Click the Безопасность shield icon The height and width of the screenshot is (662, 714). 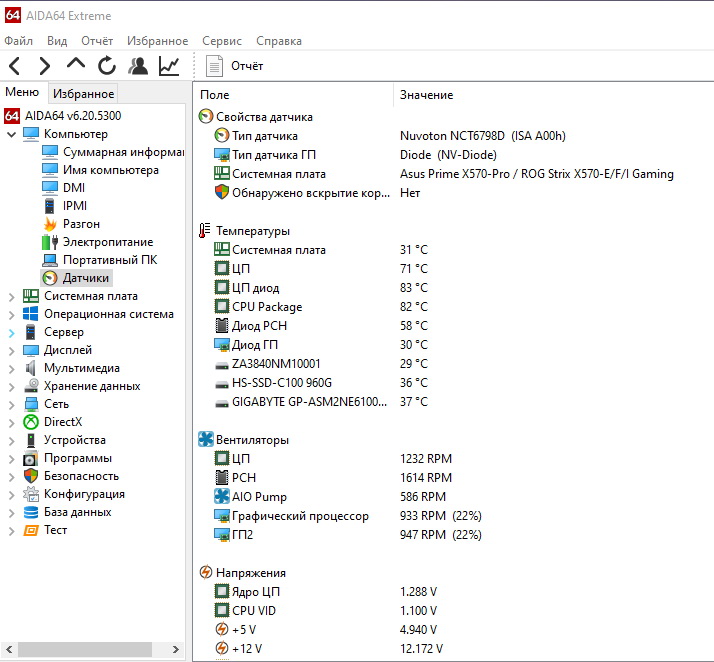(x=31, y=476)
